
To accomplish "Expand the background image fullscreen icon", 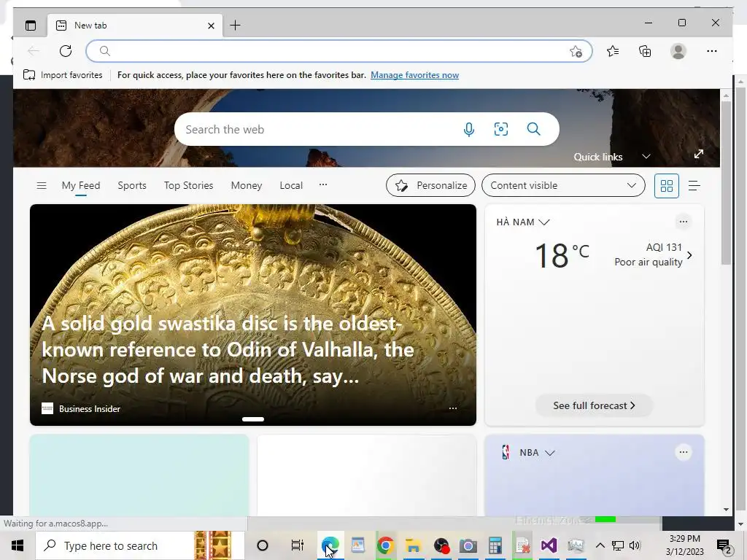I will click(698, 154).
